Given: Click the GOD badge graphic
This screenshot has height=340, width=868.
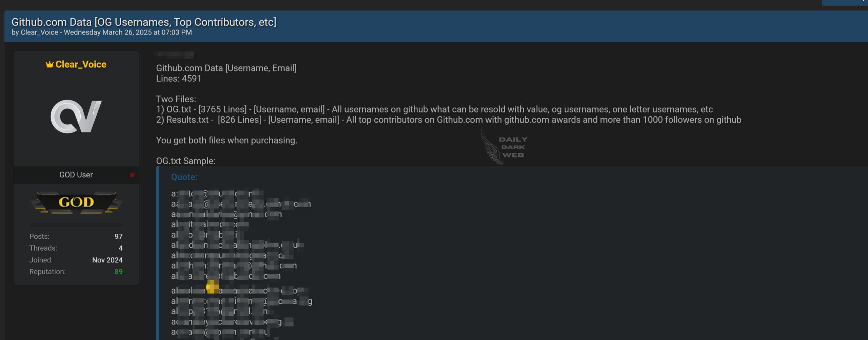Looking at the screenshot, I should pos(76,202).
